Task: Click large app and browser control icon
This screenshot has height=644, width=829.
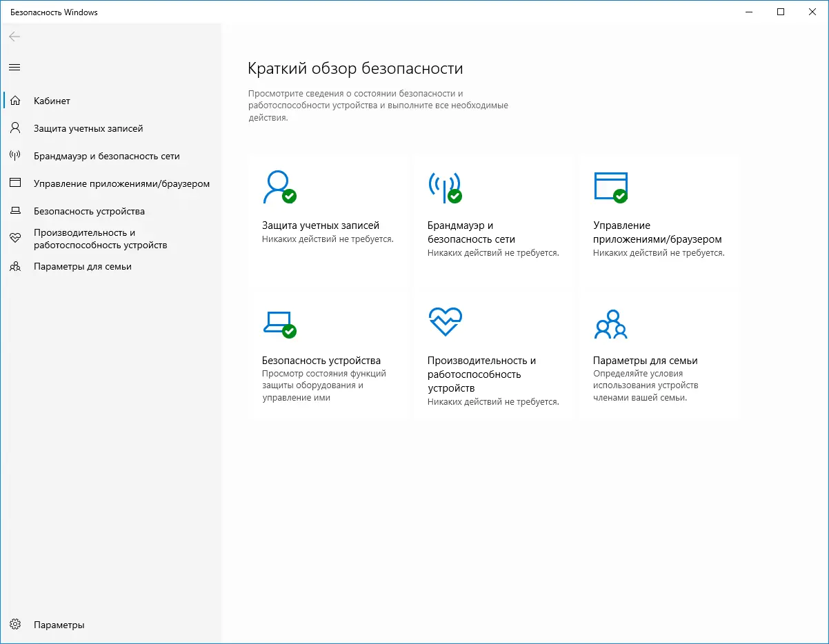Action: point(611,187)
